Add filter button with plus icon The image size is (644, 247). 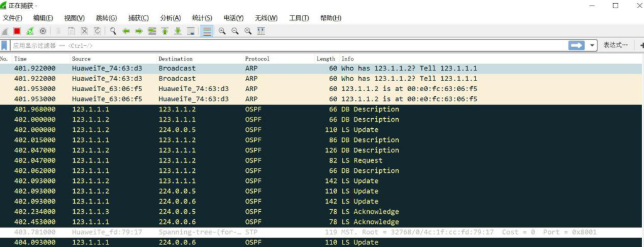coord(641,45)
